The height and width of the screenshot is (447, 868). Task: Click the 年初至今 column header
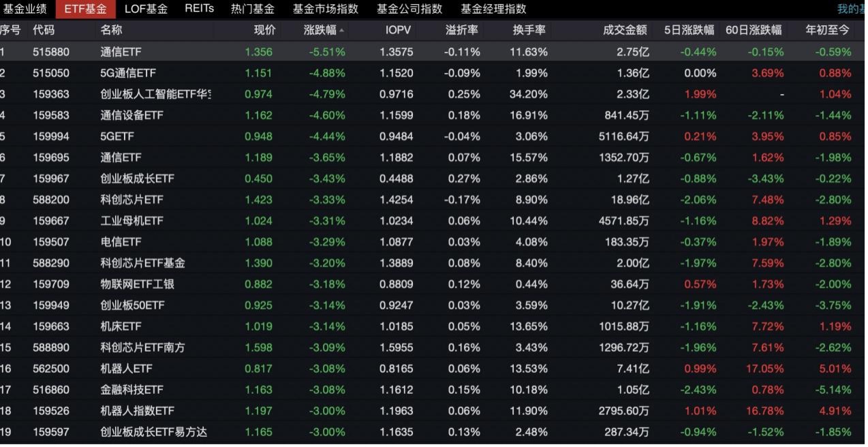tap(828, 30)
